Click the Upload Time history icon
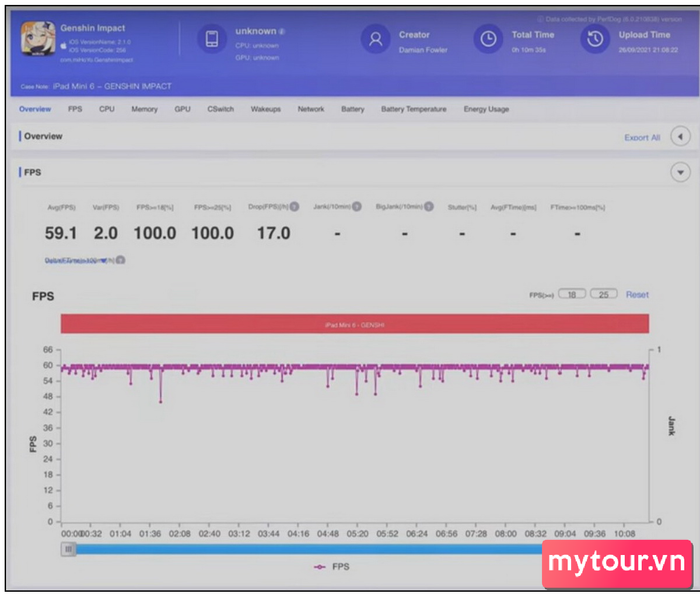 [596, 40]
